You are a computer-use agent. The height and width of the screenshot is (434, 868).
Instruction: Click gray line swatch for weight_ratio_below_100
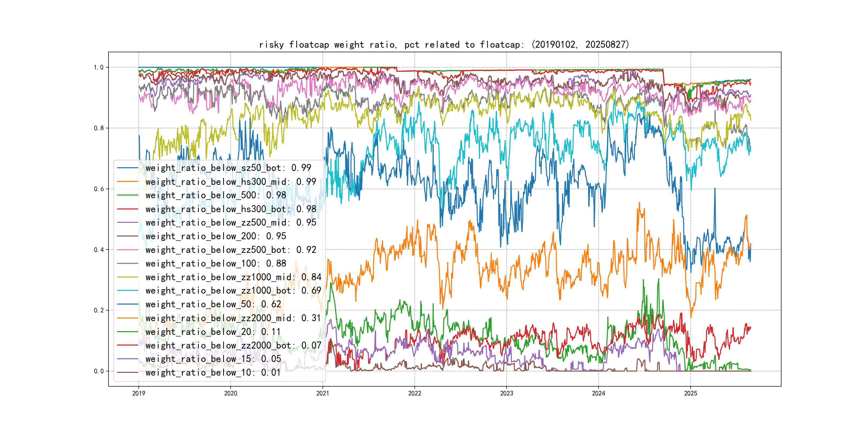[x=127, y=264]
